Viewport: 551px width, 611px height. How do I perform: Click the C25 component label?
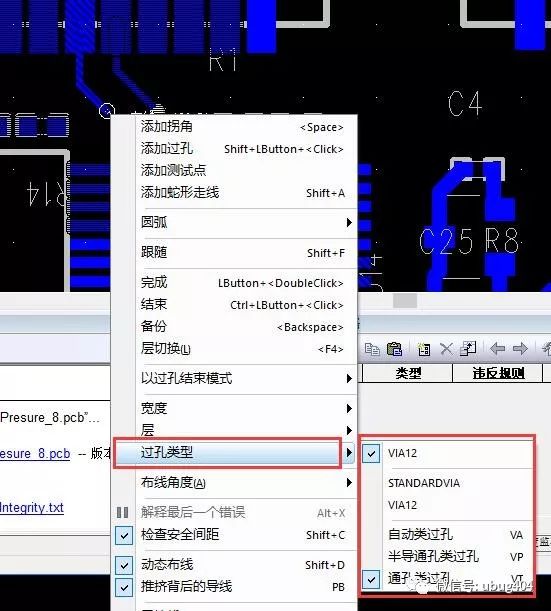447,241
